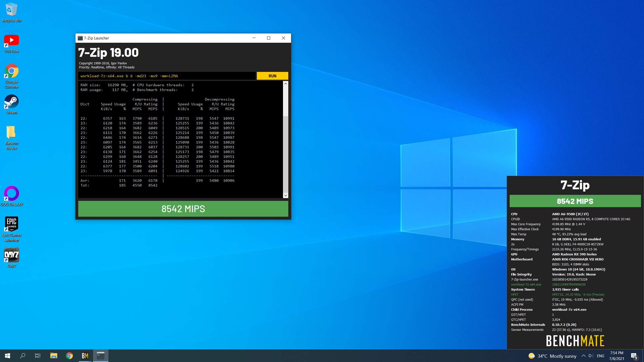Close the 7-Zip Launcher window
The image size is (644, 362).
click(284, 38)
